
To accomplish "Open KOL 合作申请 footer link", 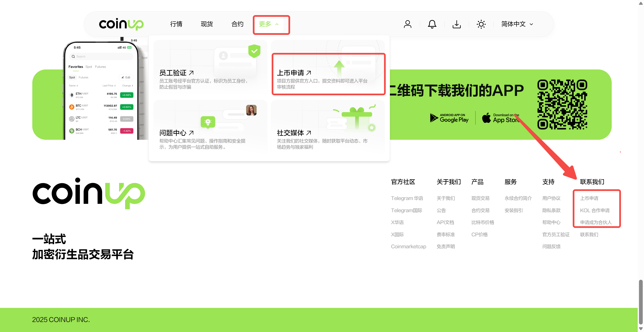I will [x=595, y=210].
